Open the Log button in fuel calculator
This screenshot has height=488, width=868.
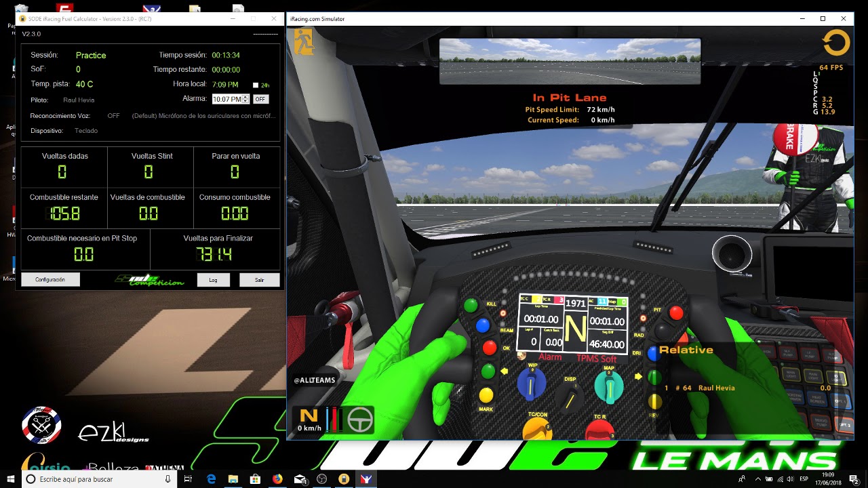(x=213, y=280)
